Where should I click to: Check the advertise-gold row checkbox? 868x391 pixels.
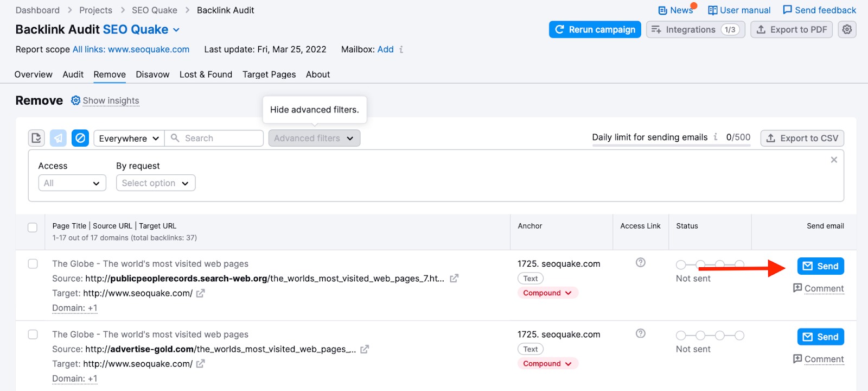[x=33, y=334]
